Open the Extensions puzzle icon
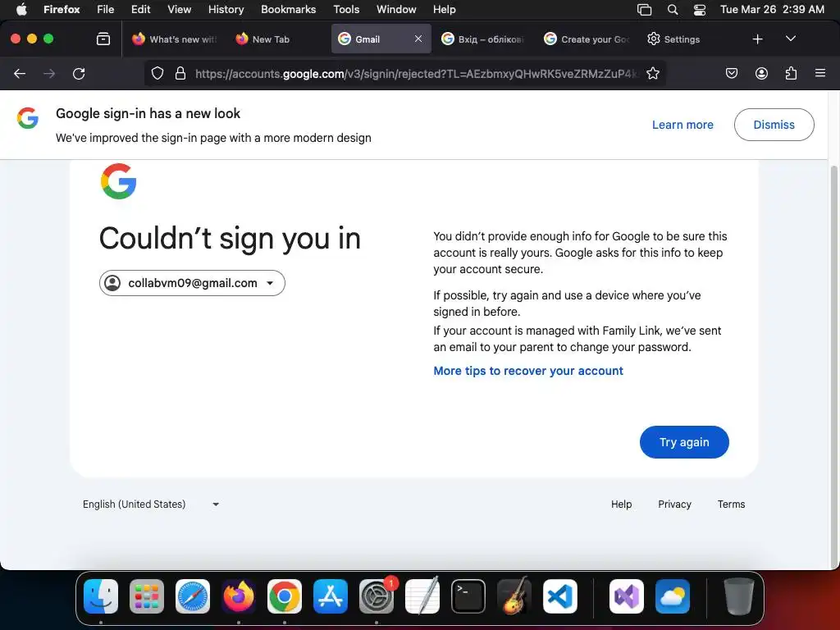 pyautogui.click(x=791, y=73)
